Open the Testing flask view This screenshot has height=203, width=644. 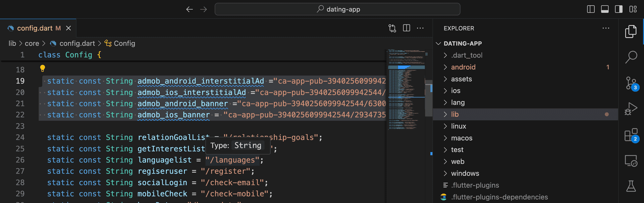pyautogui.click(x=631, y=186)
